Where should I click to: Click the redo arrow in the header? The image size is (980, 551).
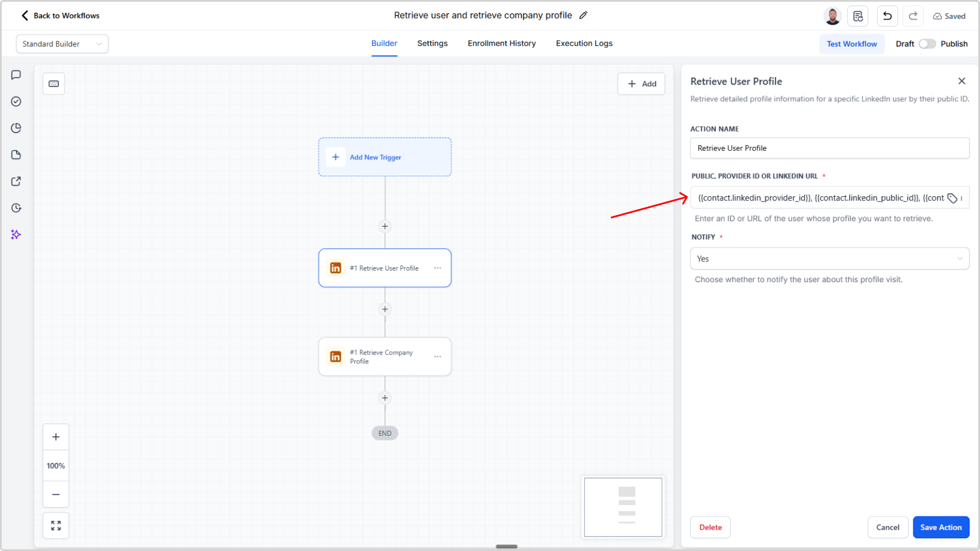pos(913,16)
